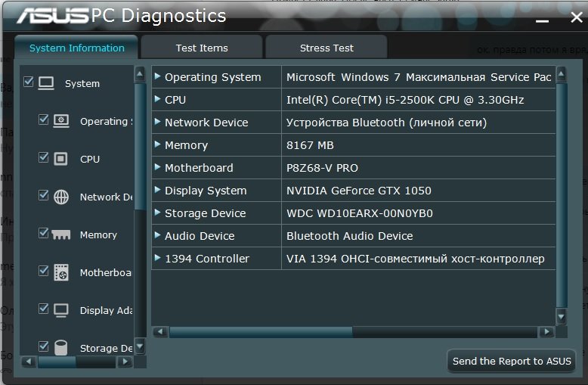Screen dimensions: 588x385
Task: Open the Test Items tab
Action: [x=202, y=48]
